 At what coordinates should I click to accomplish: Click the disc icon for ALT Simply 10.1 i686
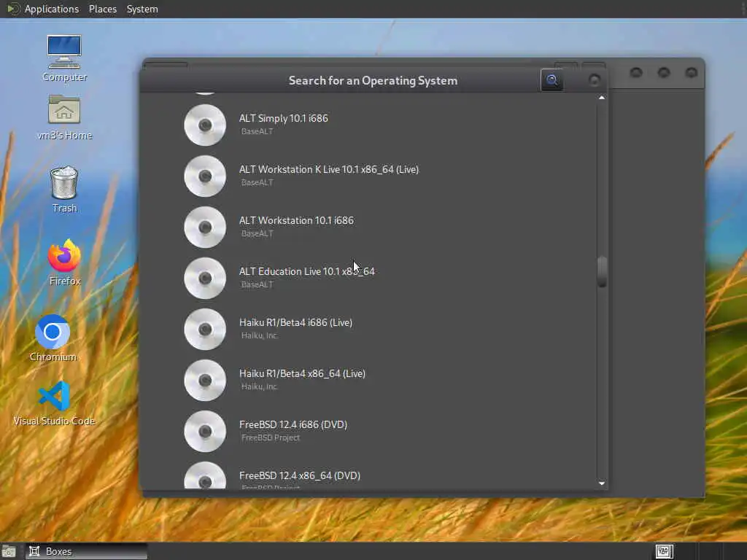[205, 125]
